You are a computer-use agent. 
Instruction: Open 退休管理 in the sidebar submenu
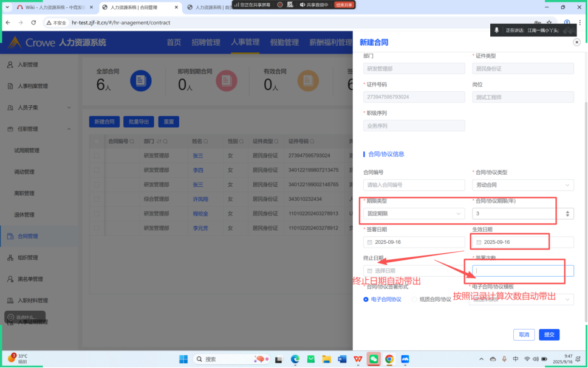pyautogui.click(x=24, y=215)
